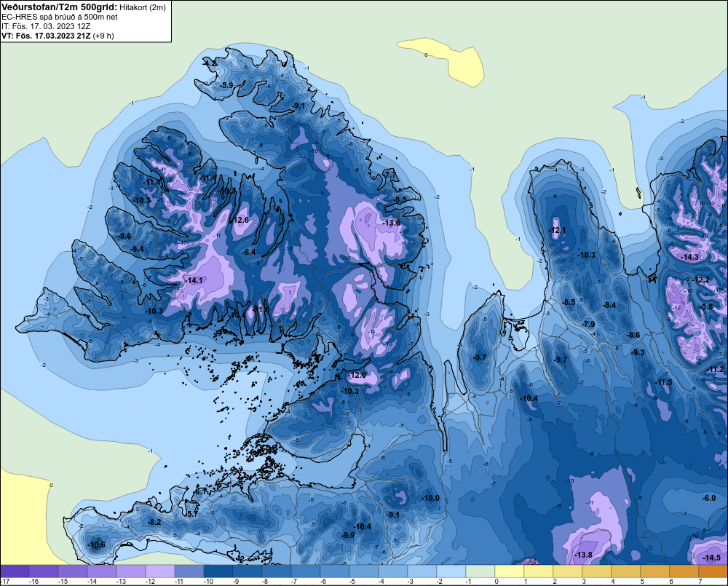Click the '5' legend scale label
The width and height of the screenshot is (728, 586).
pos(642,582)
